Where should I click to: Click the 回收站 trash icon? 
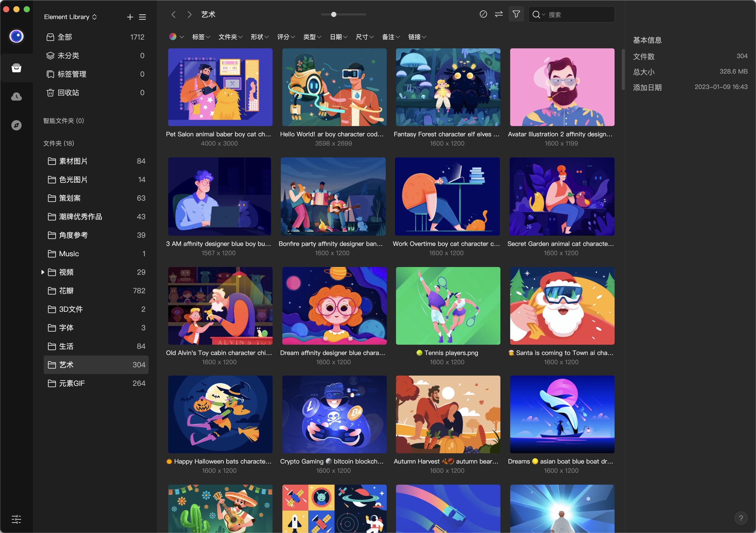(50, 93)
